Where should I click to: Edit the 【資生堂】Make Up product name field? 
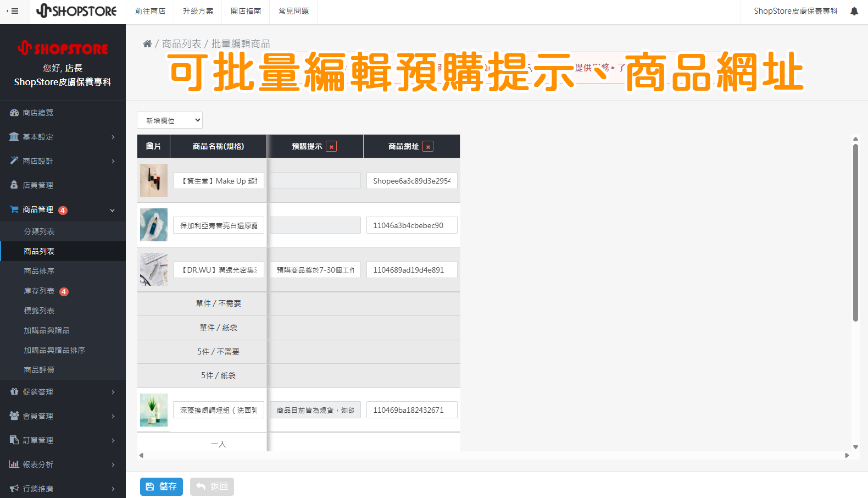pos(219,181)
